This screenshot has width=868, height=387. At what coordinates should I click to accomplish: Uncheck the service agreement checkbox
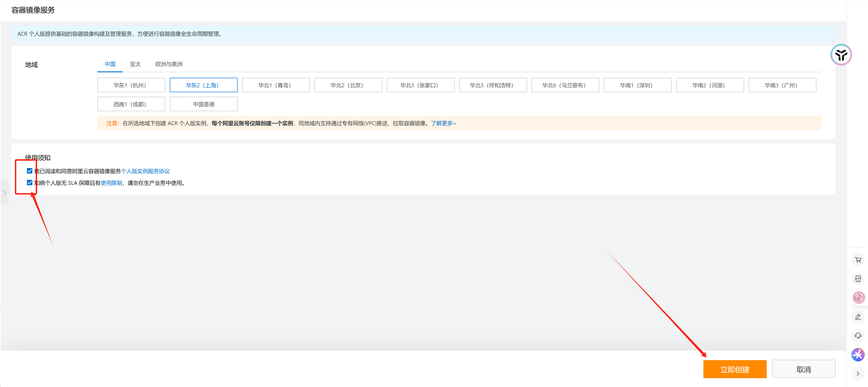[30, 171]
